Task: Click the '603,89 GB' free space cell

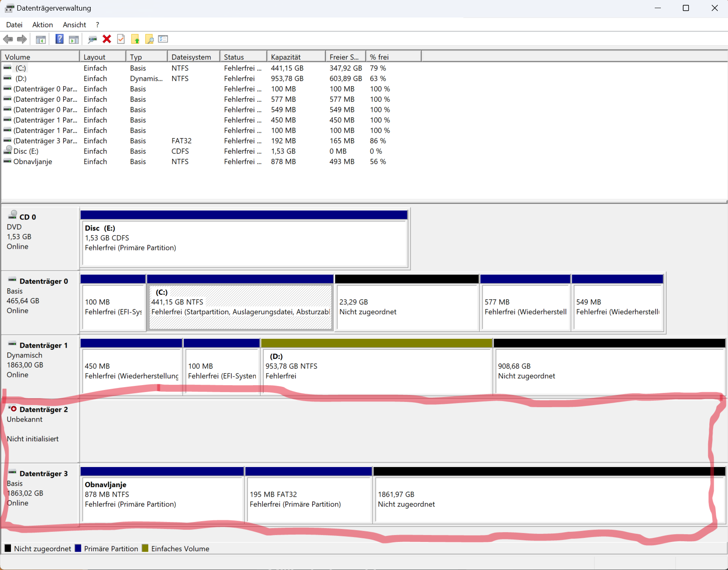Action: tap(346, 79)
